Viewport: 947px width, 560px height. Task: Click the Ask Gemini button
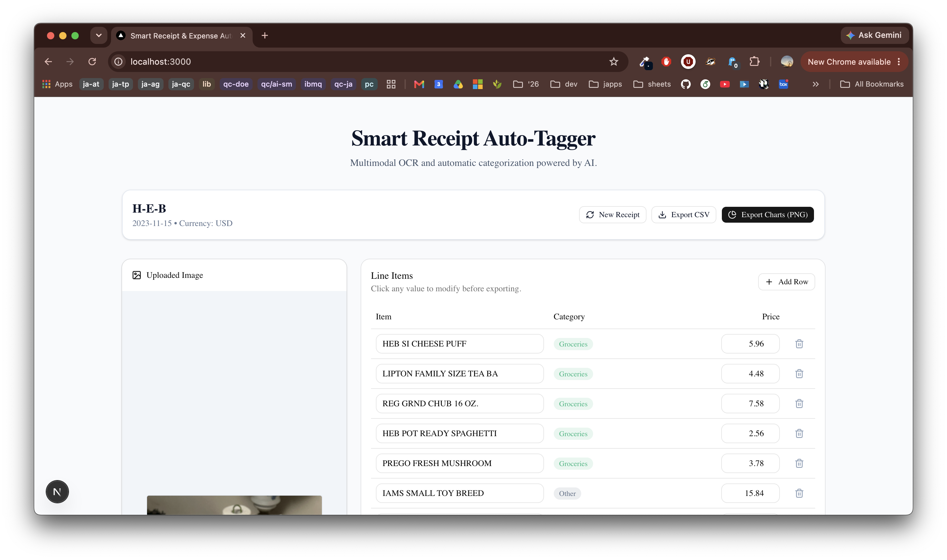click(x=874, y=35)
